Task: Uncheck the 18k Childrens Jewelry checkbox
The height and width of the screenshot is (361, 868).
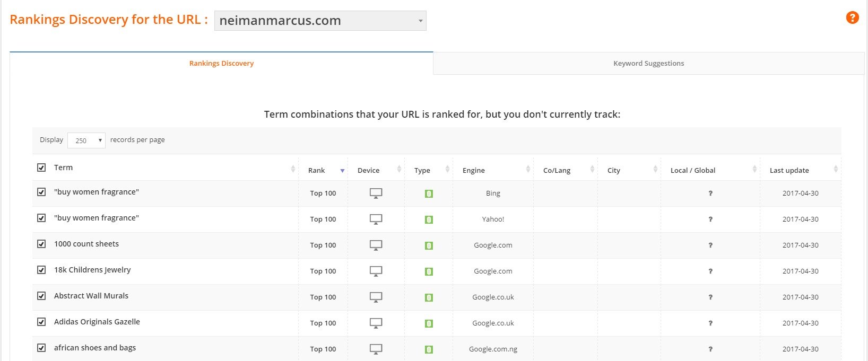Action: tap(41, 270)
